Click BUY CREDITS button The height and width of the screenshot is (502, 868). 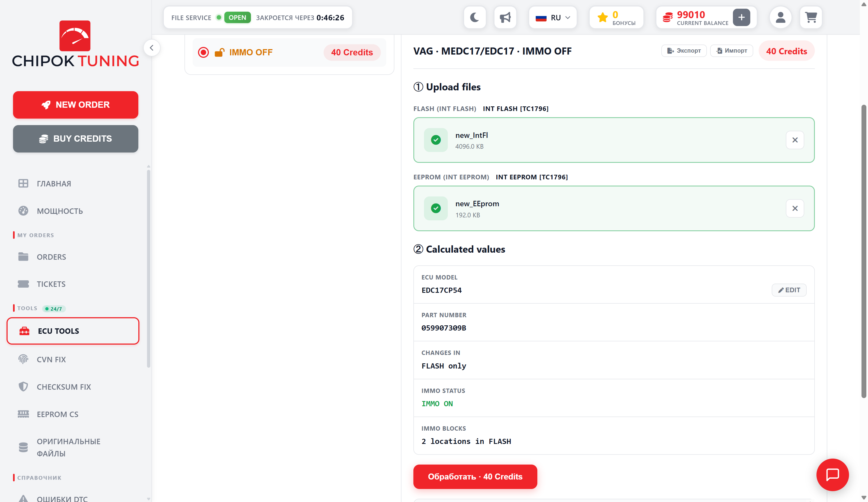(75, 138)
